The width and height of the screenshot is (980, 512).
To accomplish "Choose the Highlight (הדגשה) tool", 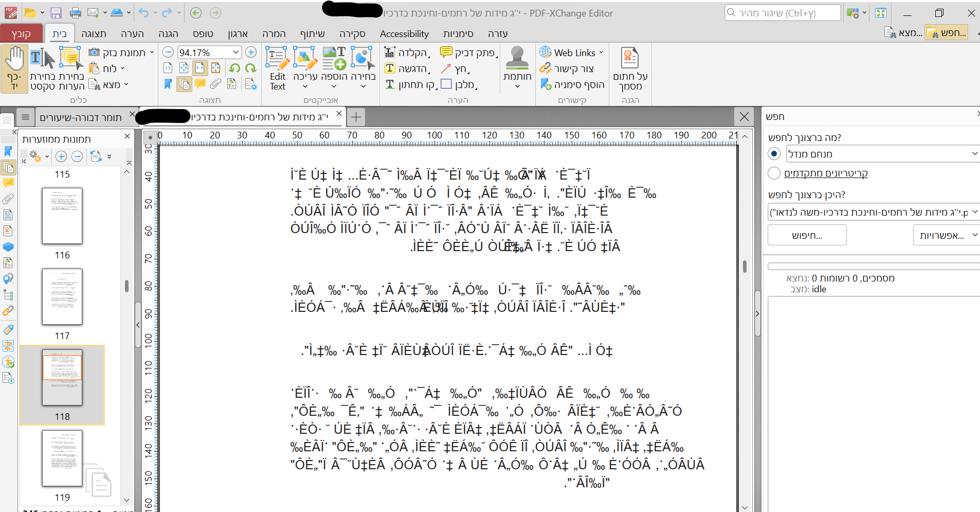I will click(x=407, y=68).
